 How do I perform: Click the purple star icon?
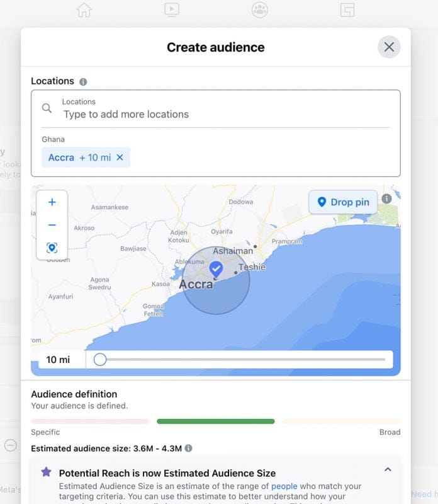point(46,472)
